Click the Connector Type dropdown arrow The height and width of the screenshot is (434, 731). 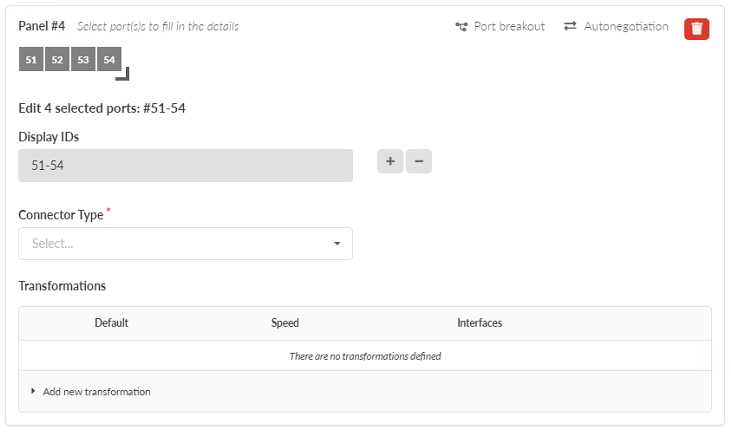(337, 244)
